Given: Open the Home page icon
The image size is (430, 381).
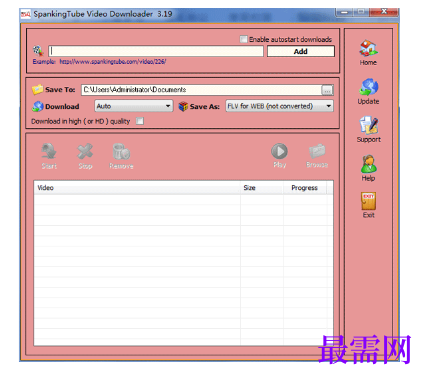Looking at the screenshot, I should click(368, 48).
